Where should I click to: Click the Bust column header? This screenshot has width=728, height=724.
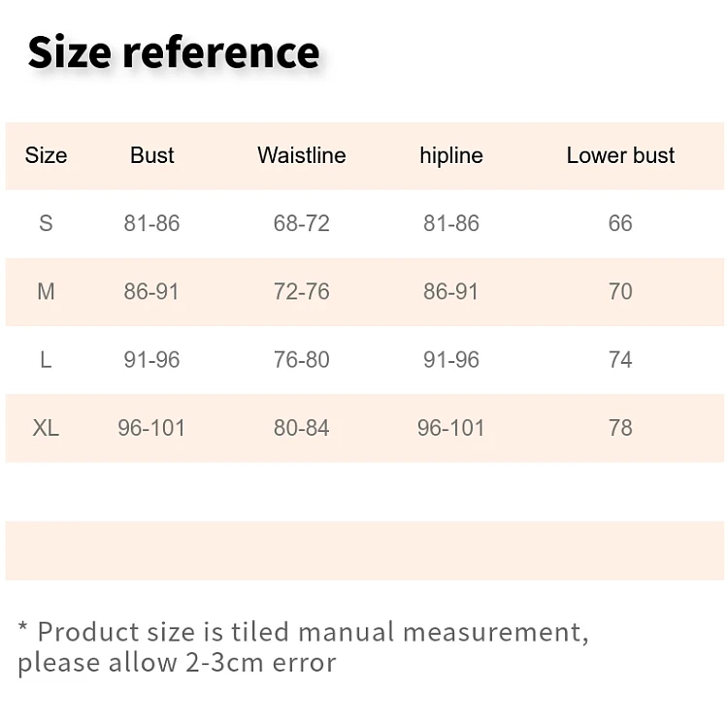click(x=151, y=155)
